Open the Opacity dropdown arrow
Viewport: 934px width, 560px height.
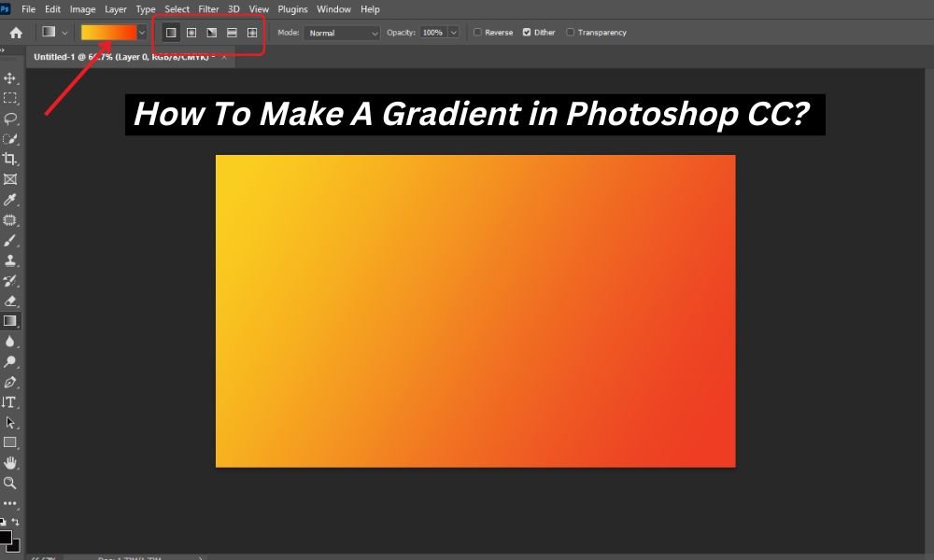coord(452,32)
